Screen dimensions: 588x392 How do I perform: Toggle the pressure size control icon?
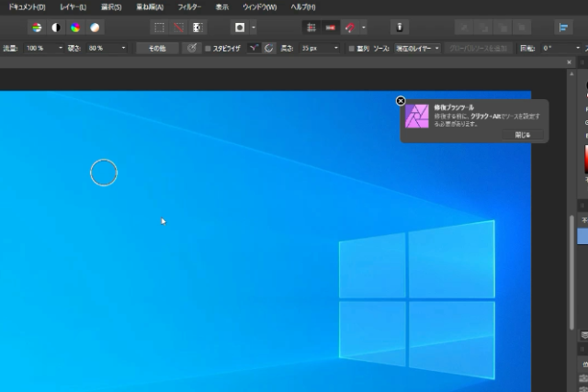click(192, 48)
